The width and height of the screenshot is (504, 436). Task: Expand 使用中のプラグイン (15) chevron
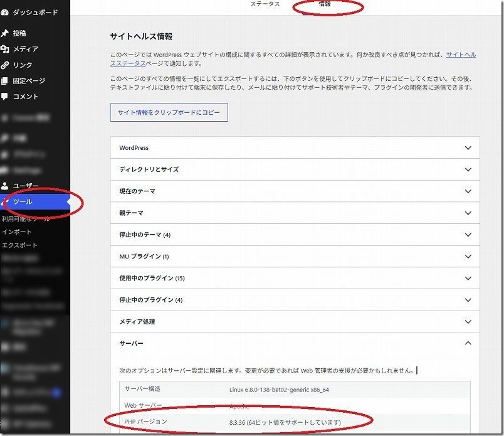pyautogui.click(x=468, y=279)
